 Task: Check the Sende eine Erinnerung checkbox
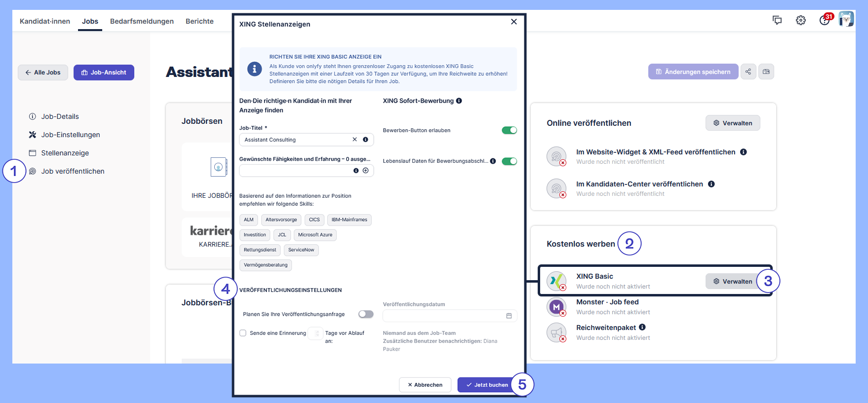click(x=243, y=333)
